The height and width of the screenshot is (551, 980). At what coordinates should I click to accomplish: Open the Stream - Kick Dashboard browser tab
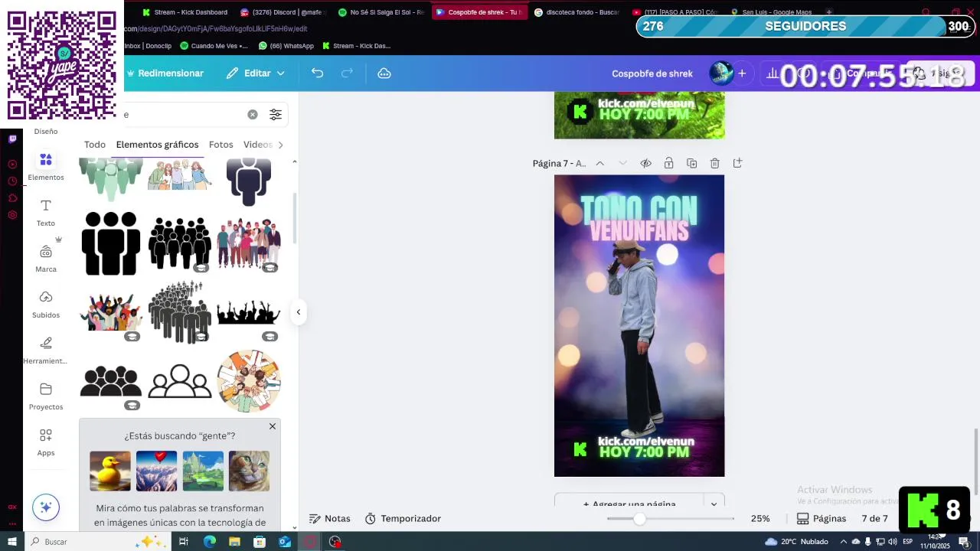pos(186,12)
